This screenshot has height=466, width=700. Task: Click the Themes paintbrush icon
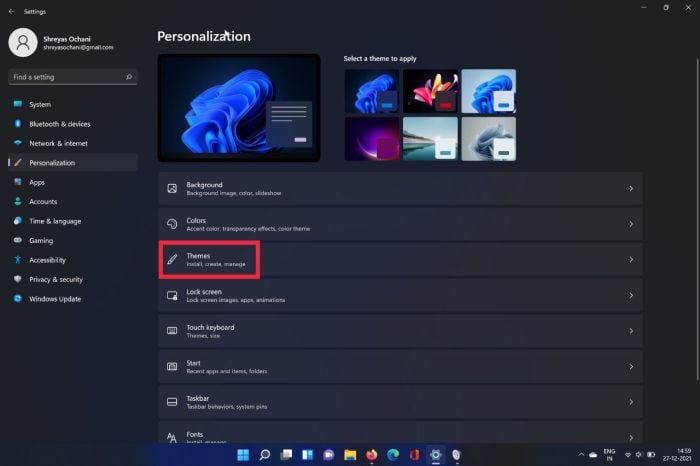tap(172, 259)
